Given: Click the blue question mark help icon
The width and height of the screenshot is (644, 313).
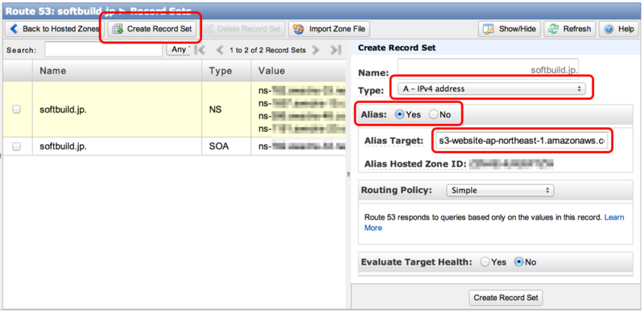Looking at the screenshot, I should (x=609, y=29).
